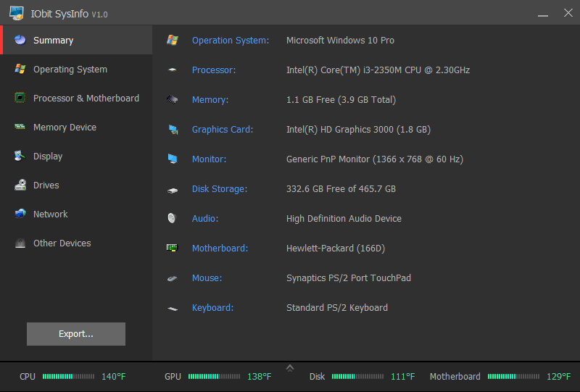Collapse the temperature bar with the up chevron
This screenshot has height=392, width=580.
click(290, 368)
